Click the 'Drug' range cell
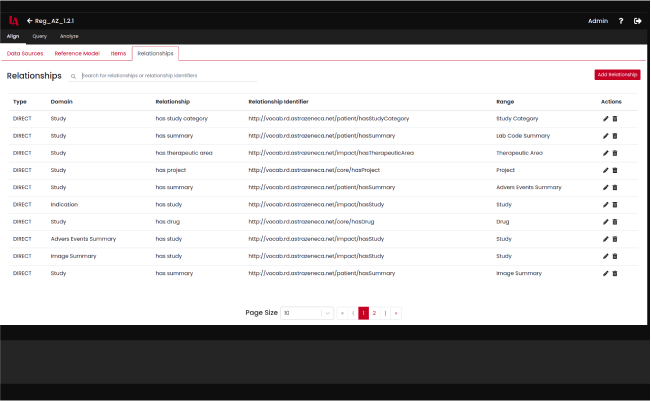 click(x=503, y=222)
